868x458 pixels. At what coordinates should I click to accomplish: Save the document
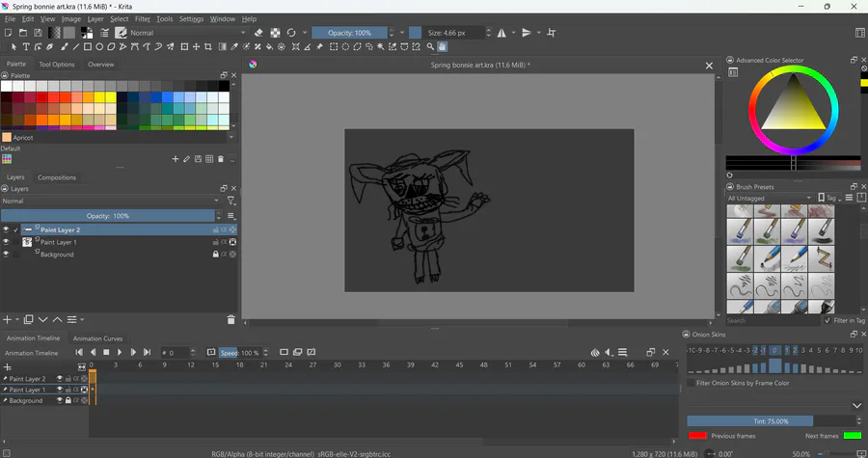point(38,33)
